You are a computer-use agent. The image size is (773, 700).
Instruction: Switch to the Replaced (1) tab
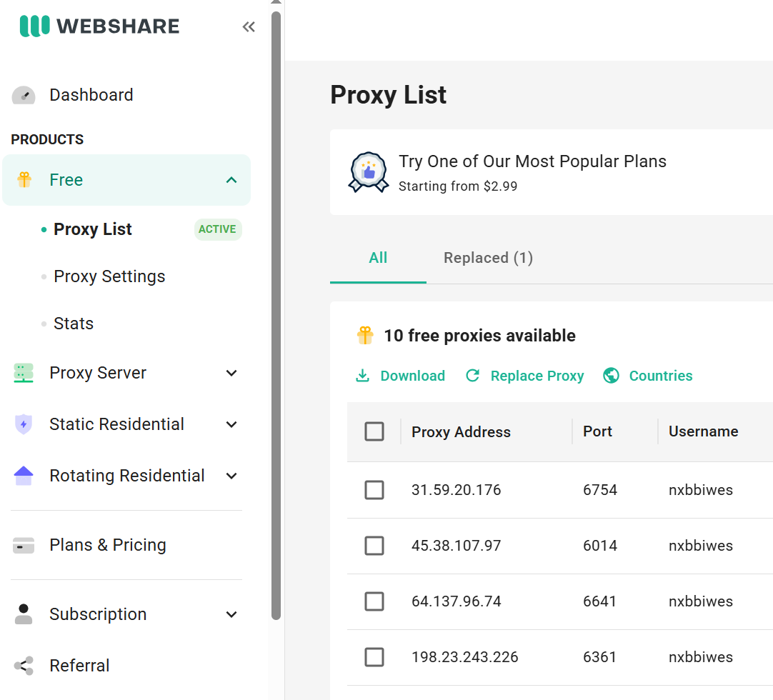pyautogui.click(x=488, y=258)
